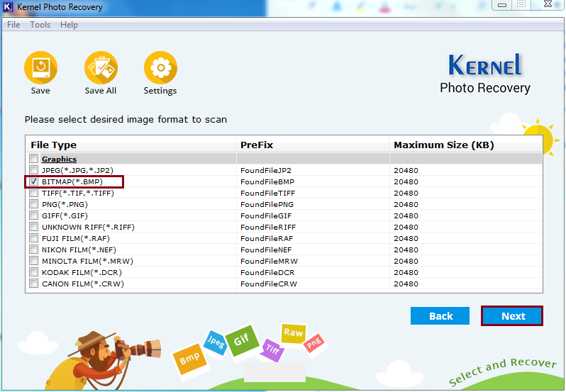
Task: Select the NIKON FILM(*.NEF) row label
Action: click(x=79, y=250)
